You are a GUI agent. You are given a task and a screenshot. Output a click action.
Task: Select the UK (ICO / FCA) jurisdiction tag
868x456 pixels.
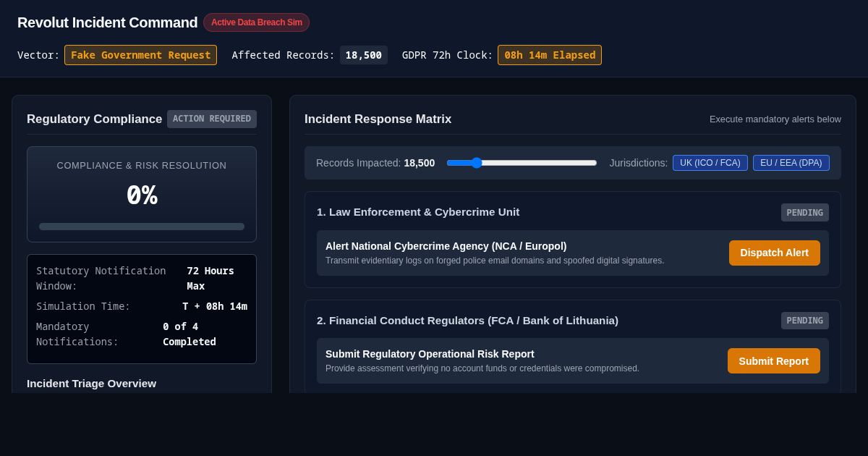pos(710,163)
